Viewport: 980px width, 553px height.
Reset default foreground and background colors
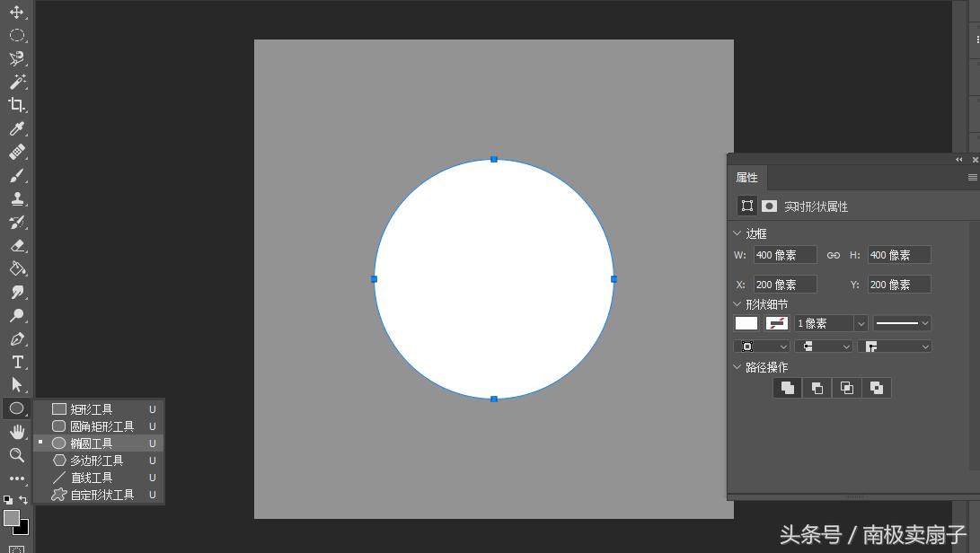pyautogui.click(x=7, y=500)
